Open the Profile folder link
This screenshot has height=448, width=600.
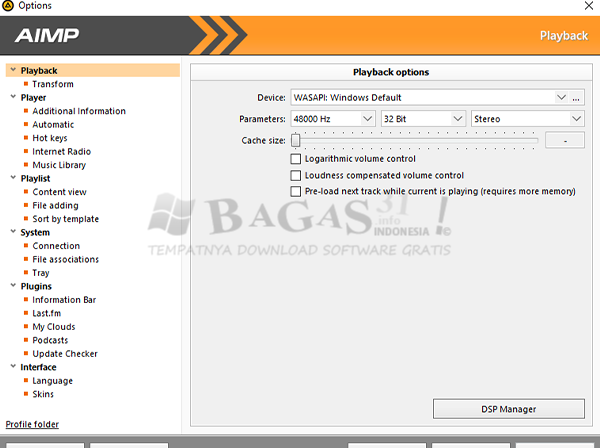click(x=32, y=425)
